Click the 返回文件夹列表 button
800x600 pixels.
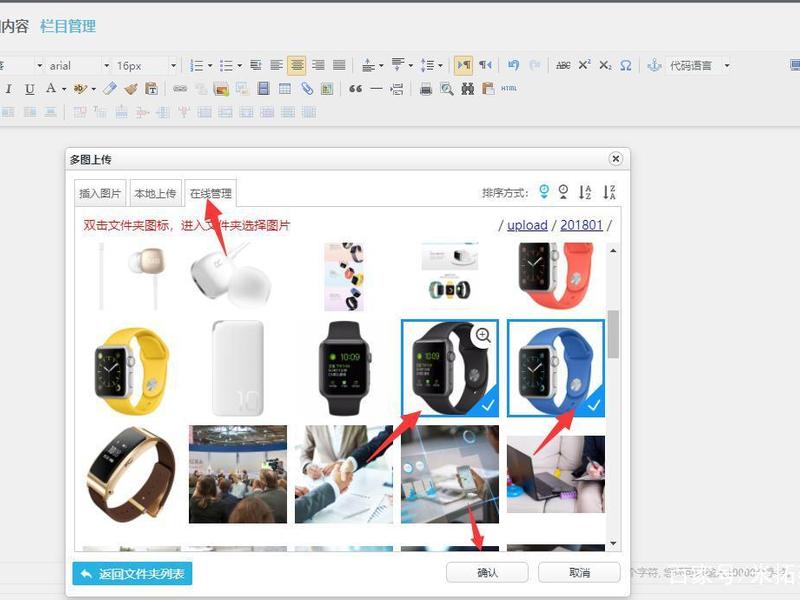132,574
